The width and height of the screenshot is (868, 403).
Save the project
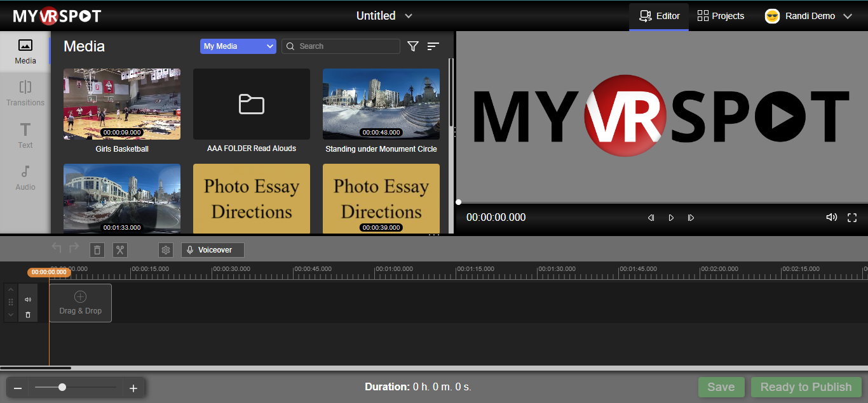click(x=721, y=387)
